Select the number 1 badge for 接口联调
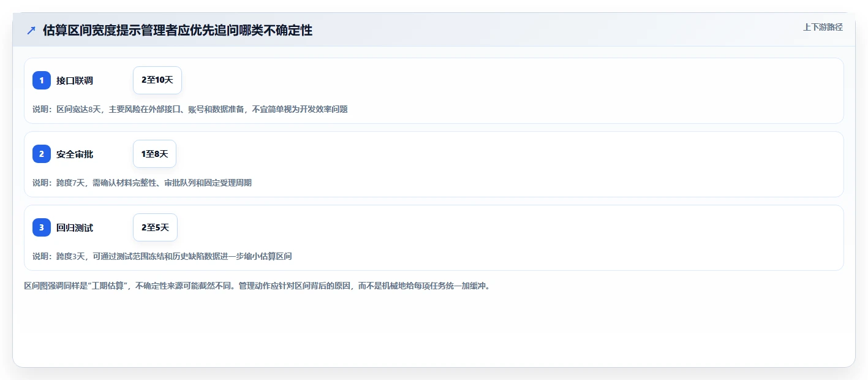This screenshot has width=868, height=380. (42, 80)
